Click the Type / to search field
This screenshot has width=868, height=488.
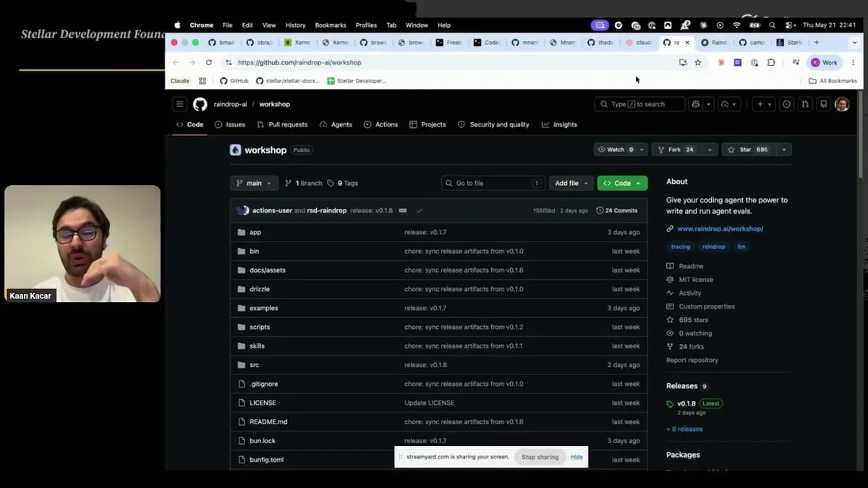[639, 104]
